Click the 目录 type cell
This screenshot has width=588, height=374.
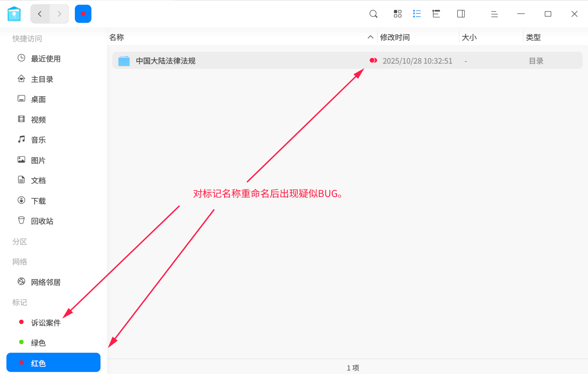pos(536,61)
